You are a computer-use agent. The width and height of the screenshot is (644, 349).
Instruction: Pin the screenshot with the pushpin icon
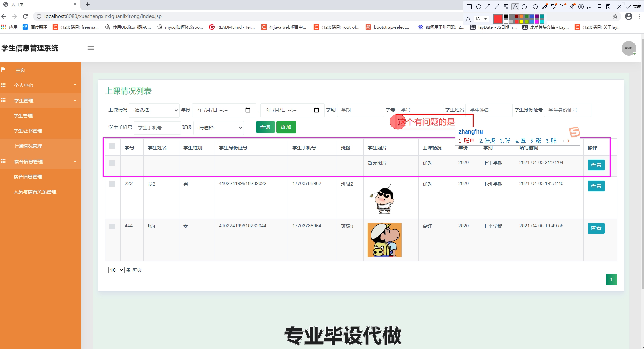click(572, 7)
